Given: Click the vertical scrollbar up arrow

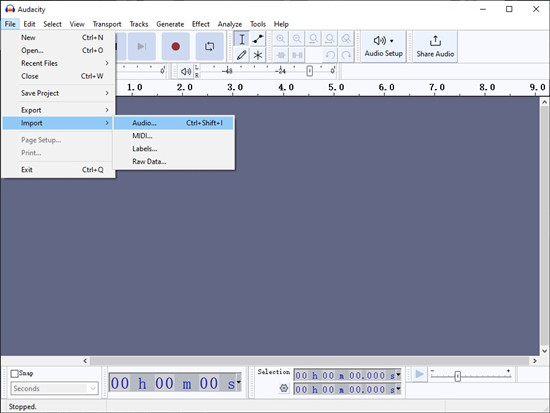Looking at the screenshot, I should (x=544, y=102).
